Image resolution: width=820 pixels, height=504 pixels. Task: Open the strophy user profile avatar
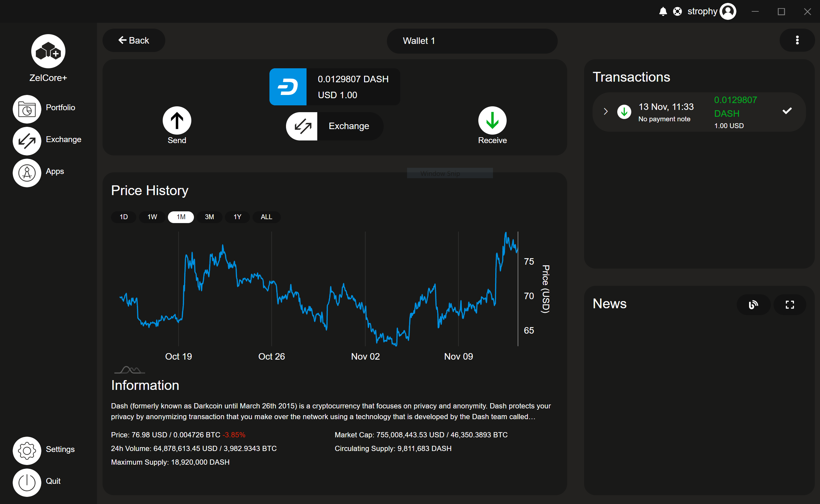click(728, 12)
